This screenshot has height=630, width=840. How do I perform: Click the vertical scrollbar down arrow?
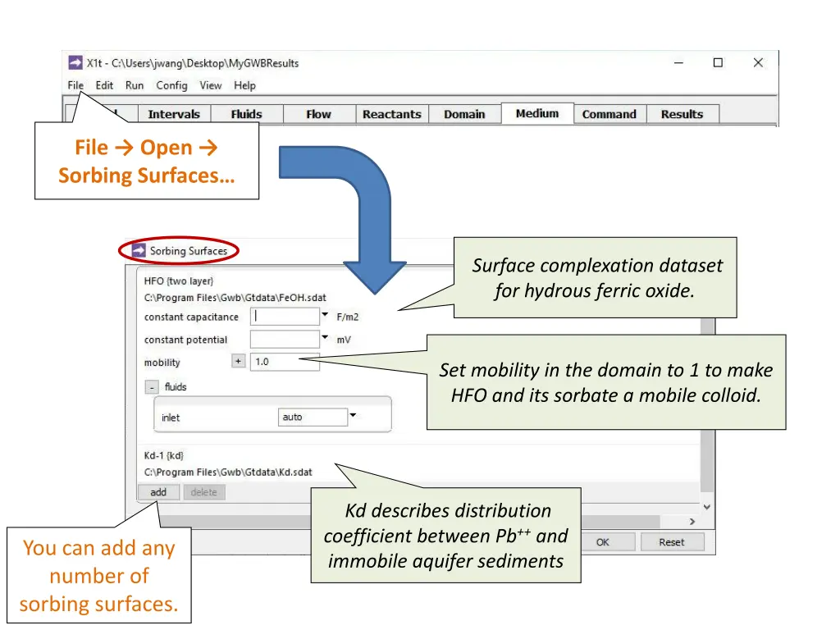click(707, 507)
